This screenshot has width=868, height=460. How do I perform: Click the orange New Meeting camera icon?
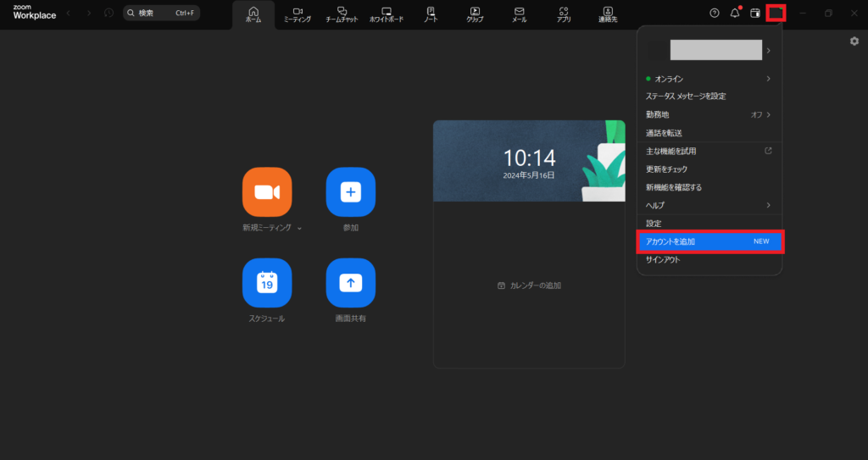tap(267, 192)
